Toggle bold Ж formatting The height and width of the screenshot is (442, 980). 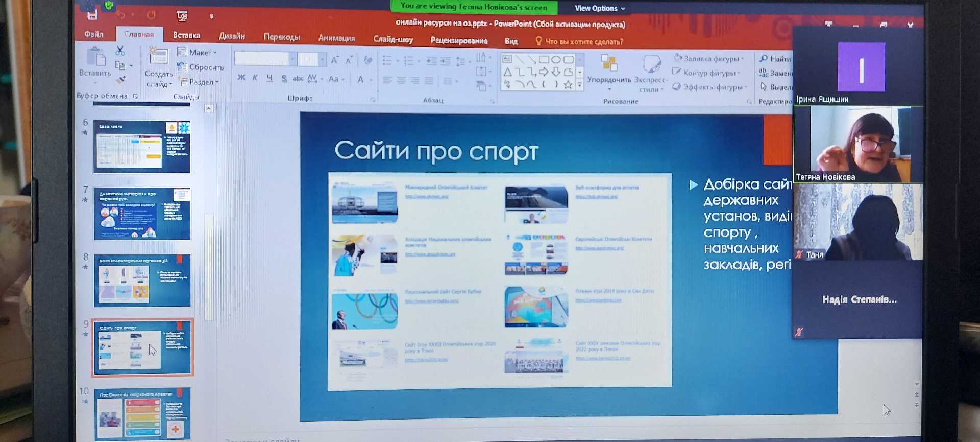click(241, 78)
